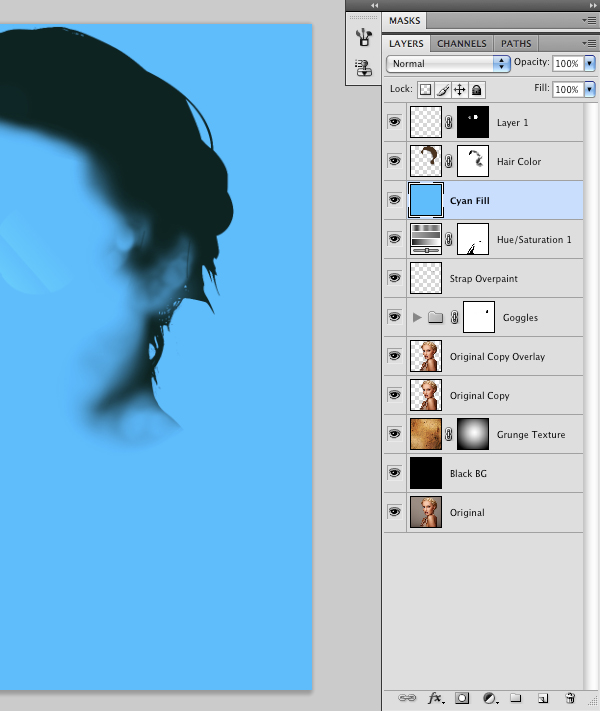Screen dimensions: 600x711
Task: Click Delete layer trash icon
Action: click(570, 698)
